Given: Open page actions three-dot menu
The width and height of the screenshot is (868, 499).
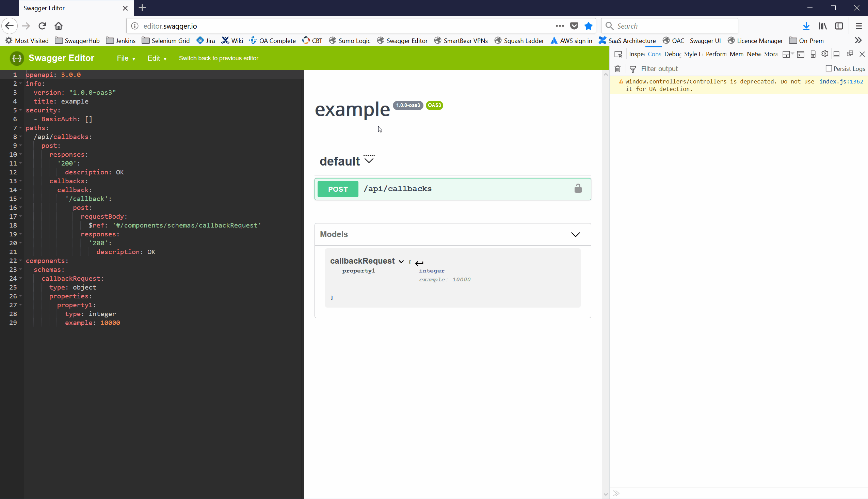Looking at the screenshot, I should (560, 26).
